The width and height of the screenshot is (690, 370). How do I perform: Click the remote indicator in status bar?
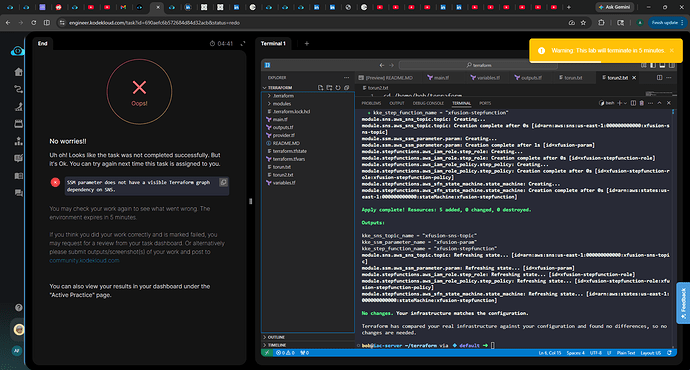[267, 353]
